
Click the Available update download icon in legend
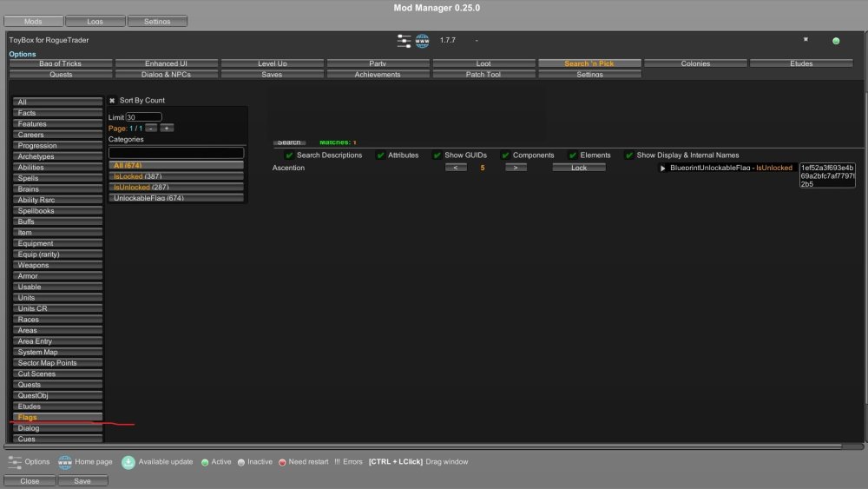(x=128, y=462)
